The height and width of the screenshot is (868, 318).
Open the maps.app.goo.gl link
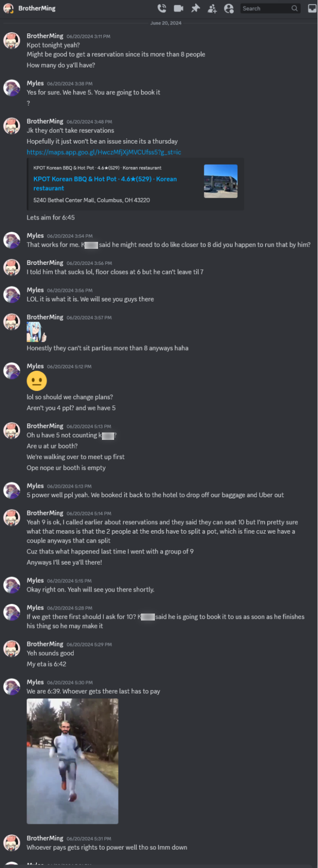tap(104, 152)
